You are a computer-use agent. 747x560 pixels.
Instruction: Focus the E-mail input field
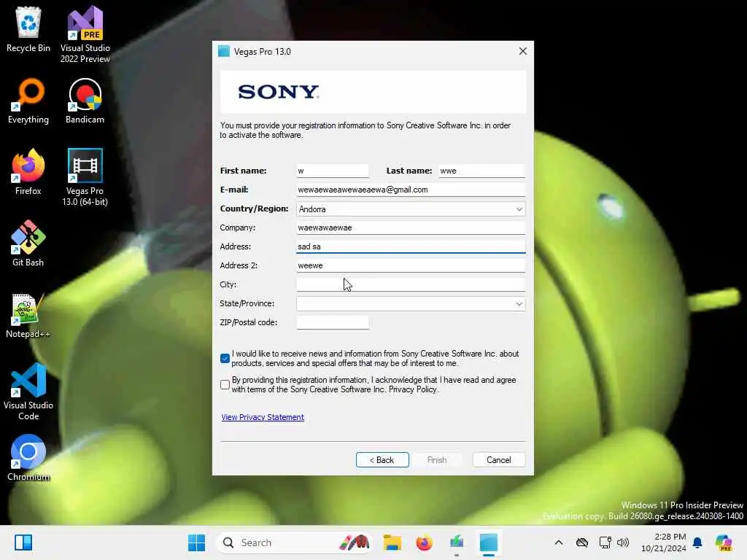pyautogui.click(x=411, y=190)
